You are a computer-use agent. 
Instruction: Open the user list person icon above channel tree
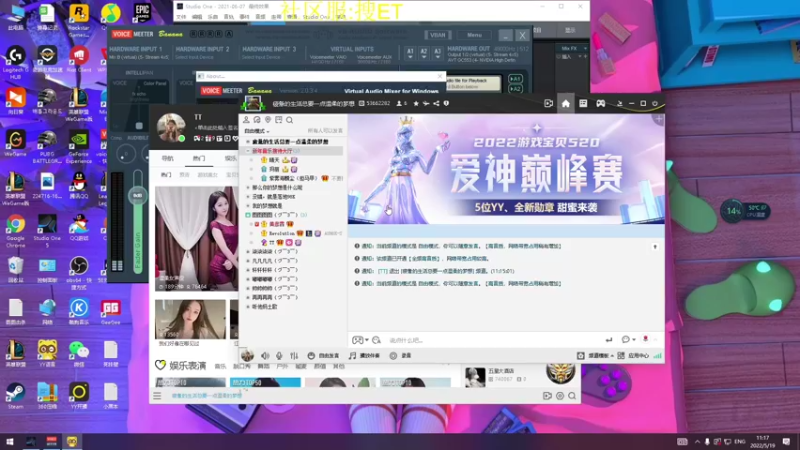[246, 120]
